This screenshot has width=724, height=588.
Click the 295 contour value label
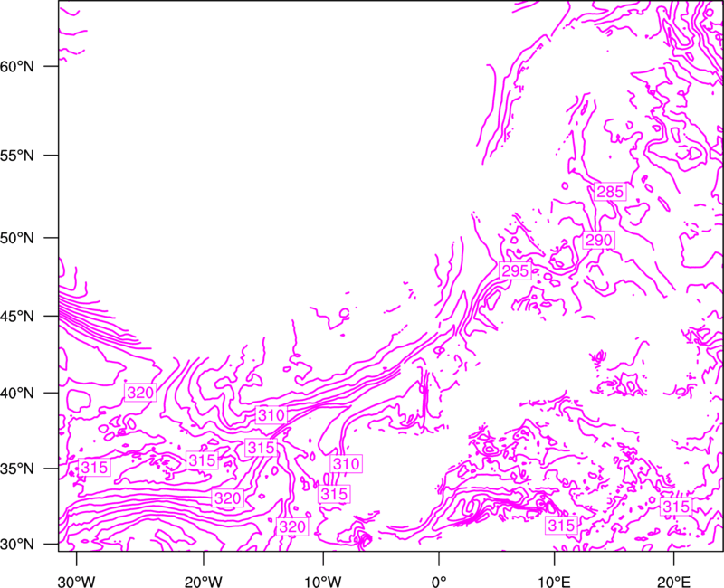point(515,270)
